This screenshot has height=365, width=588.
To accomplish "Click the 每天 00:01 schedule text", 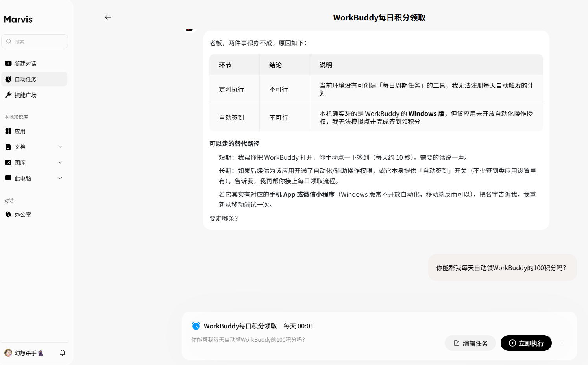I will (x=298, y=326).
